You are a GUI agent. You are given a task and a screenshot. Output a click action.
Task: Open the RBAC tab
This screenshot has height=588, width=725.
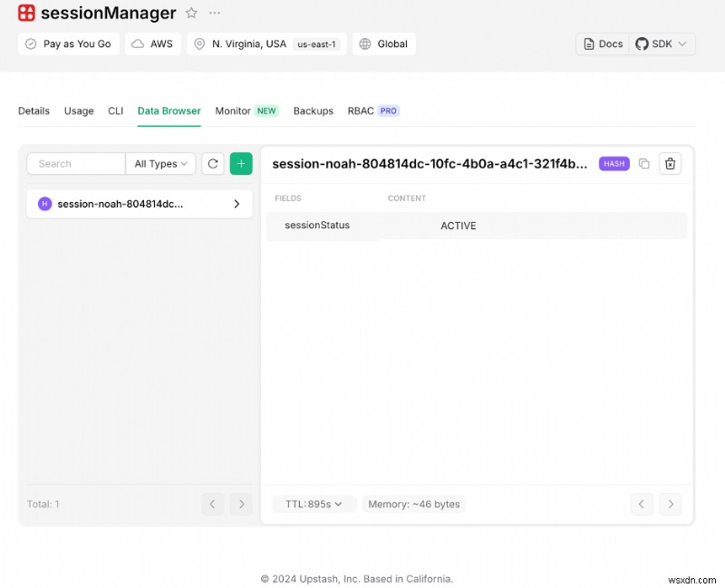pos(373,111)
